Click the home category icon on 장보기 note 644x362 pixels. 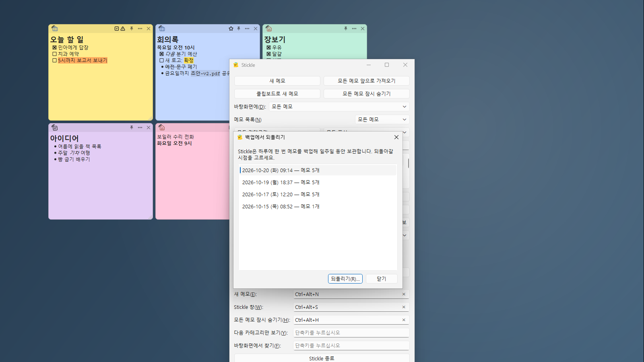point(269,29)
